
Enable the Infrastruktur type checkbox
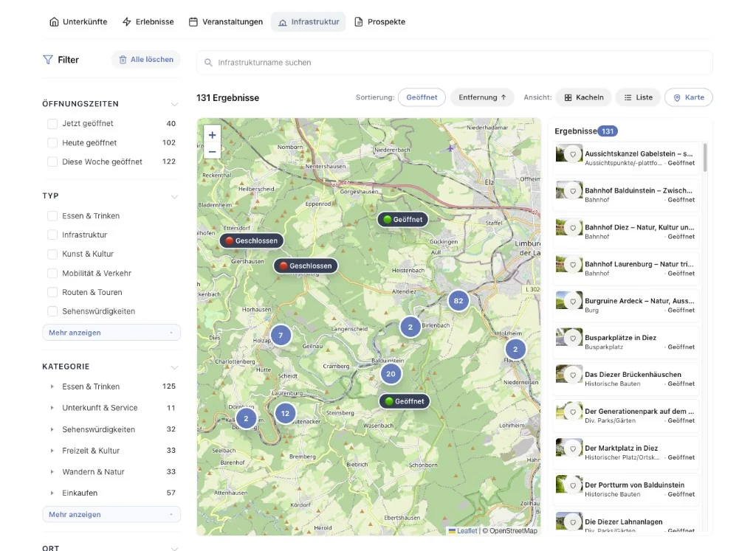tap(52, 235)
